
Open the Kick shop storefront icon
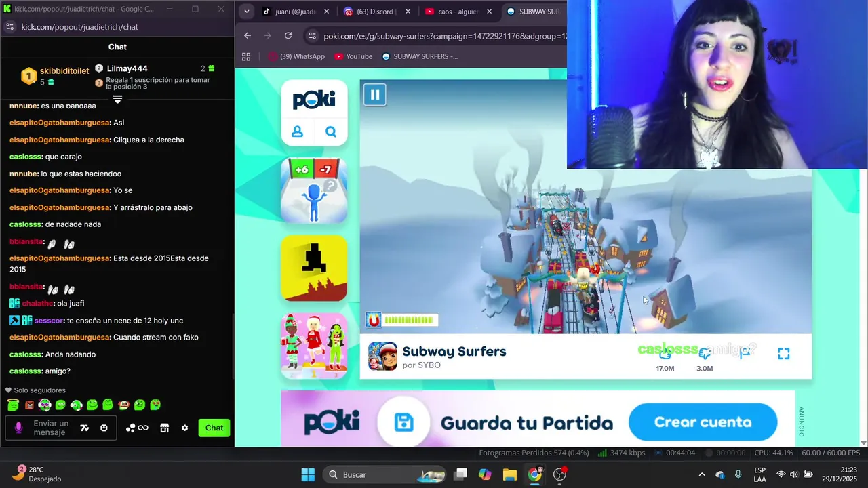pos(164,428)
